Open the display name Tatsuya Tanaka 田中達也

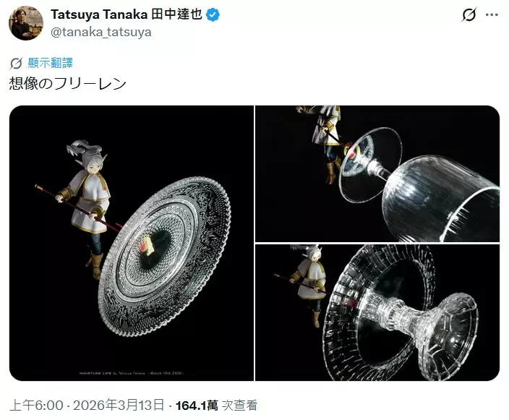coord(127,14)
